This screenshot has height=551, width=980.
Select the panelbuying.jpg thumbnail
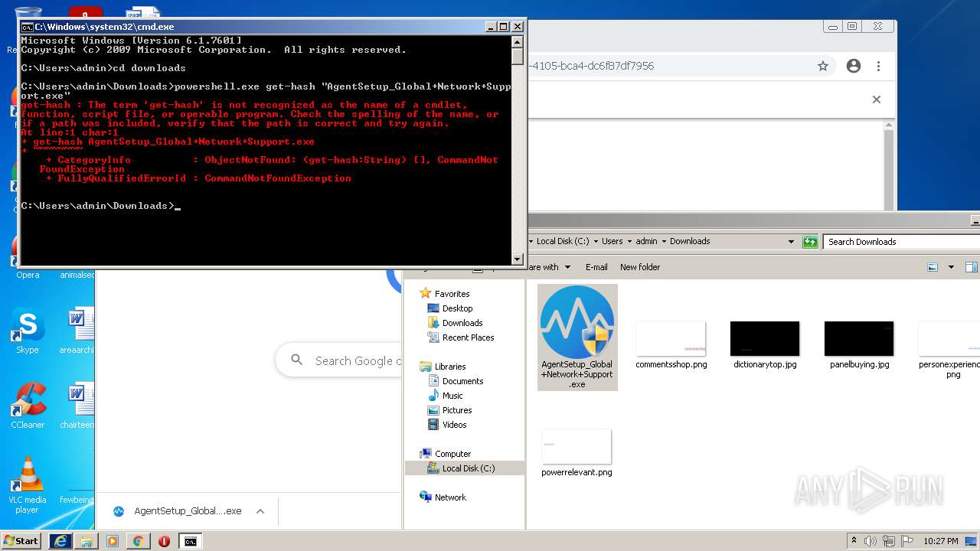pyautogui.click(x=859, y=339)
